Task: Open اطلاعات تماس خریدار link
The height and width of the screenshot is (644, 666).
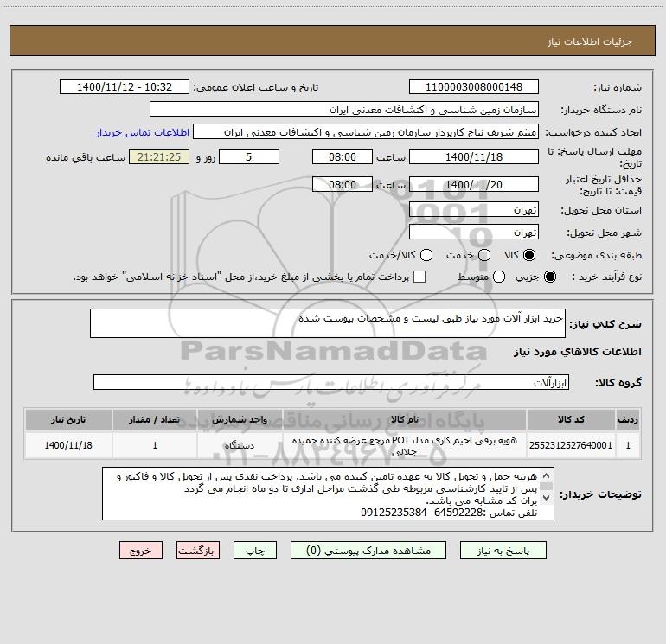Action: point(143,132)
